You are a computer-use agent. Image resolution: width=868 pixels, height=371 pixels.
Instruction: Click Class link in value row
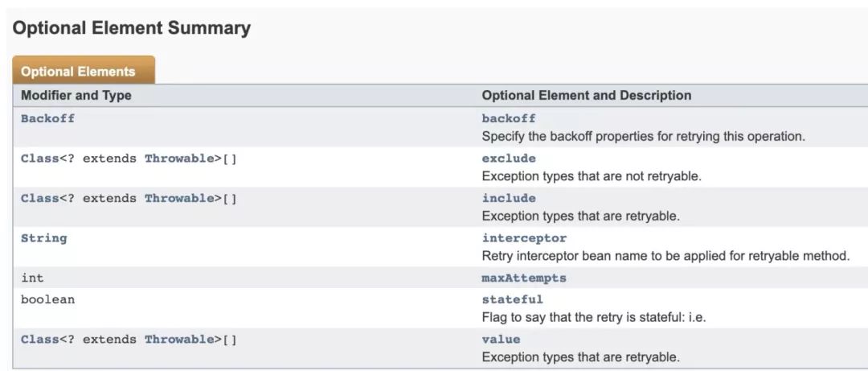click(x=40, y=340)
